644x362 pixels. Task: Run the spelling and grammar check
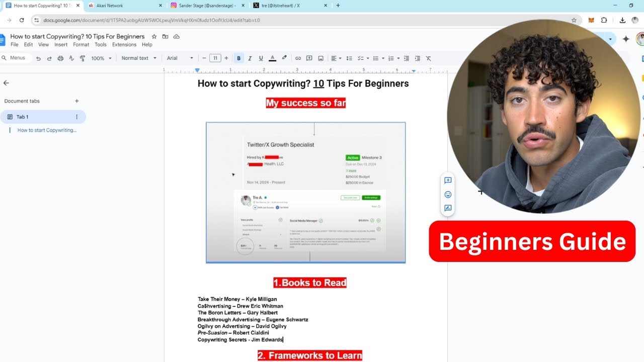tap(71, 58)
